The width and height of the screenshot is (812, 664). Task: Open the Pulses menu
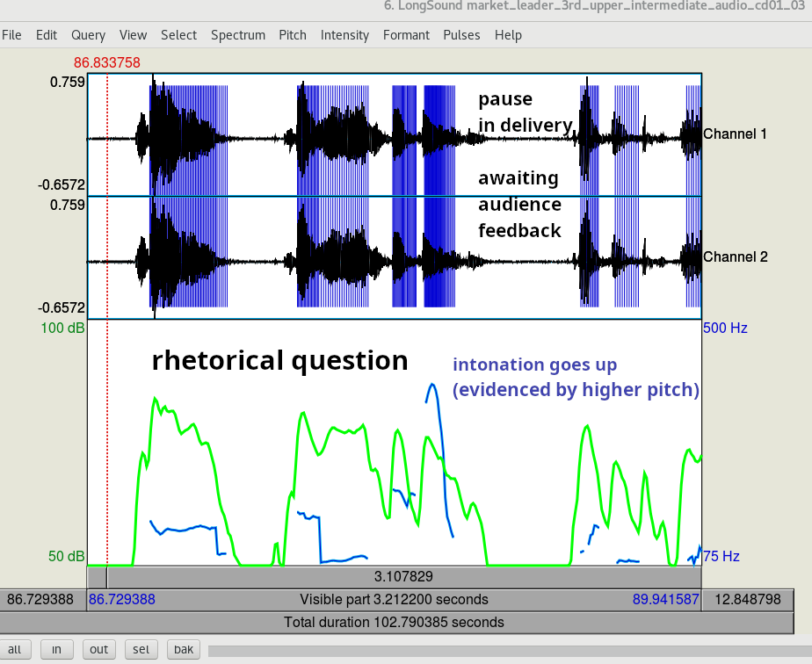461,35
